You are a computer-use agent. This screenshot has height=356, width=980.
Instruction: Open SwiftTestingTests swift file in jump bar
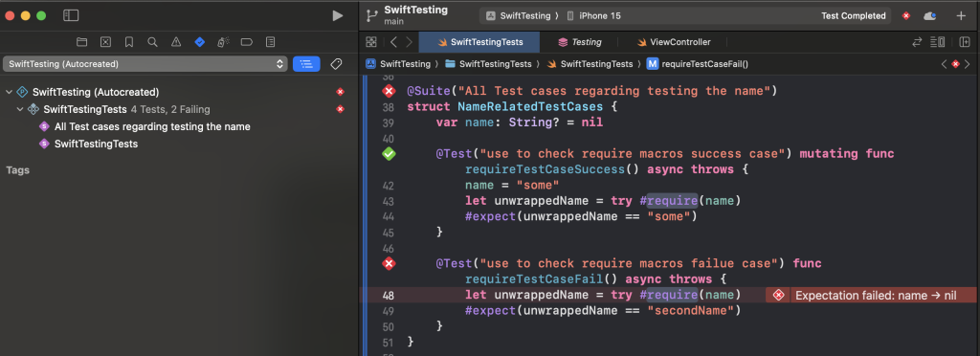pyautogui.click(x=590, y=64)
